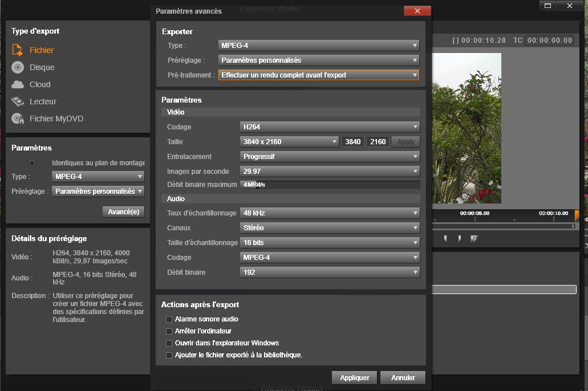
Task: Open the Taux d'échantillonnage 48 kHz dropdown
Action: (330, 213)
